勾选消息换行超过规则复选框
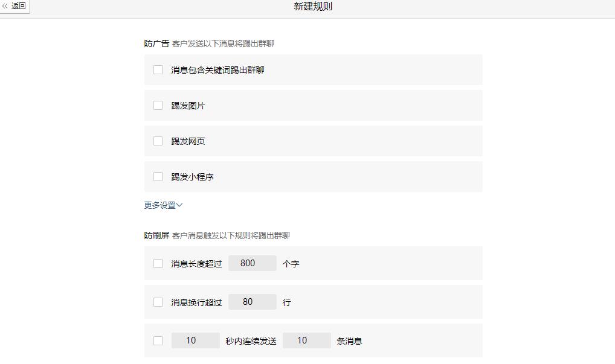 pyautogui.click(x=158, y=302)
